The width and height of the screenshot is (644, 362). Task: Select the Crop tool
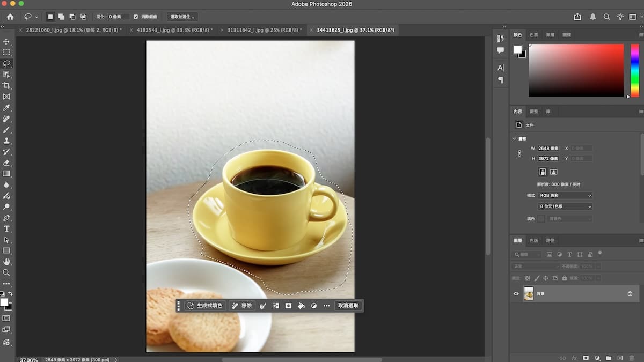[6, 86]
